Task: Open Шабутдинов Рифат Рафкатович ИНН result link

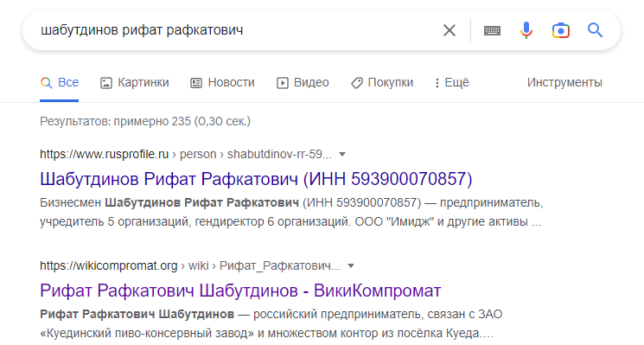Action: [256, 179]
